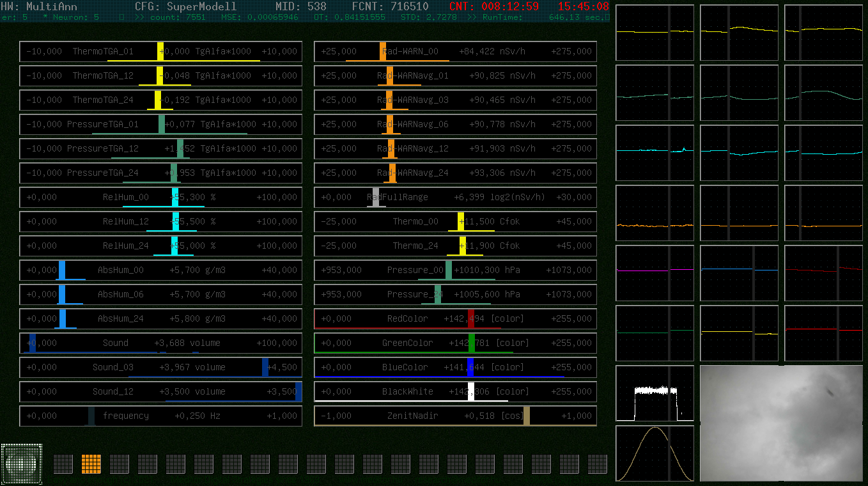
Task: Click the RelHum_24 humidity gauge
Action: pos(160,246)
